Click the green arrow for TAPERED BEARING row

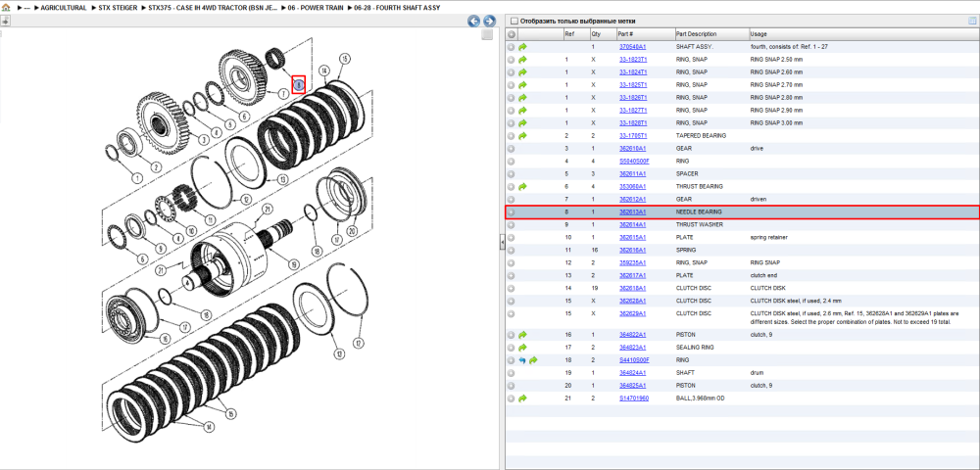click(x=522, y=135)
